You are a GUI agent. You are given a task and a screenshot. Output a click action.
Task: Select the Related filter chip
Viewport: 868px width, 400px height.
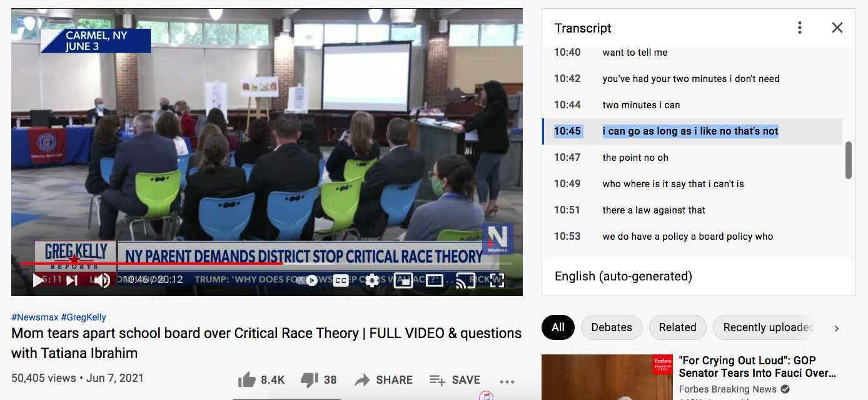[677, 327]
